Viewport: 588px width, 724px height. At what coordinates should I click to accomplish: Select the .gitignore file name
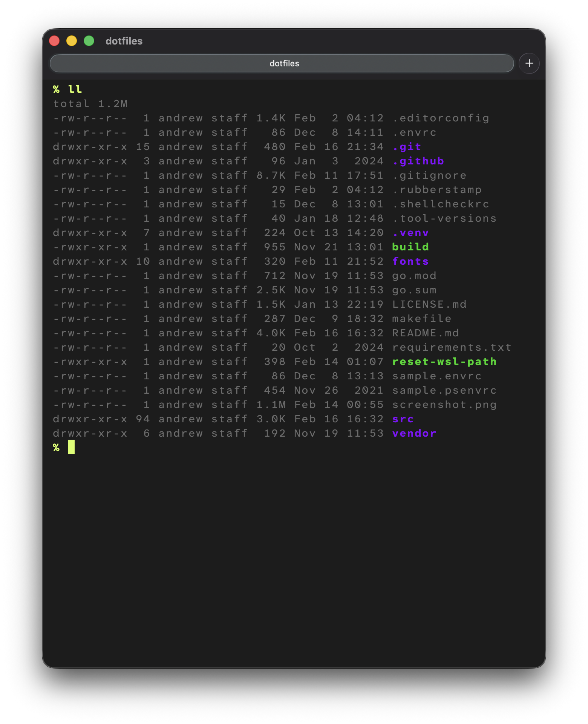click(x=429, y=175)
